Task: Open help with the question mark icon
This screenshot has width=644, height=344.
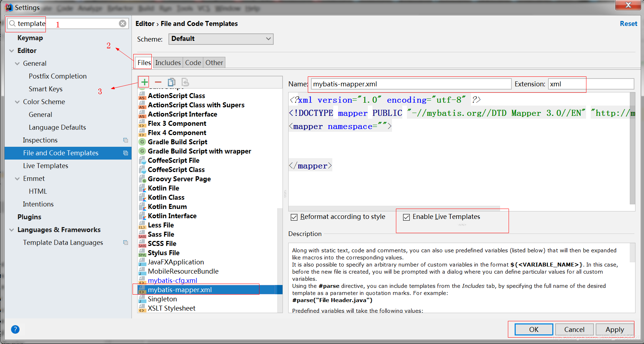Action: 15,329
